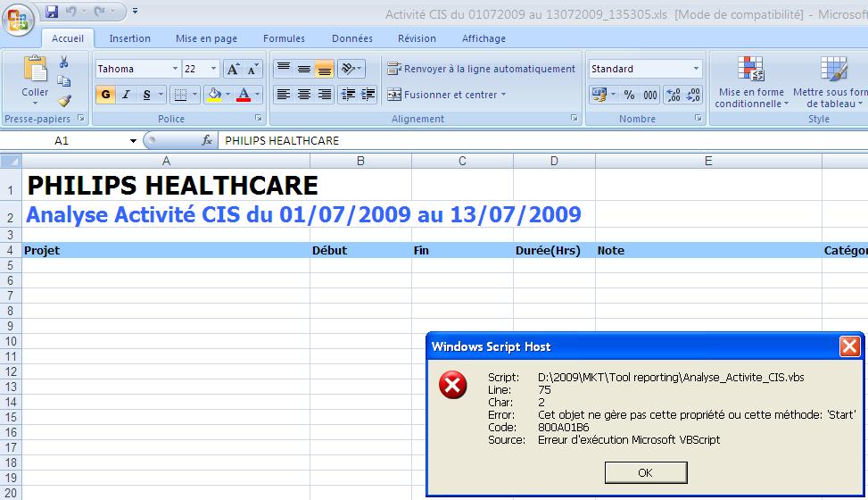Apply 000 thousands separator style
The image size is (868, 500).
(x=650, y=95)
